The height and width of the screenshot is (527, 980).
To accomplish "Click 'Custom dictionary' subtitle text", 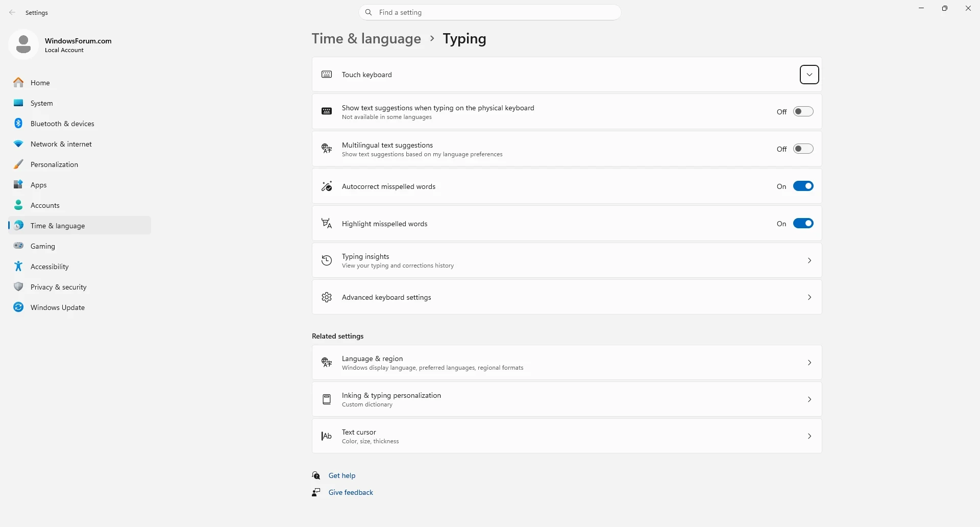I will [367, 404].
